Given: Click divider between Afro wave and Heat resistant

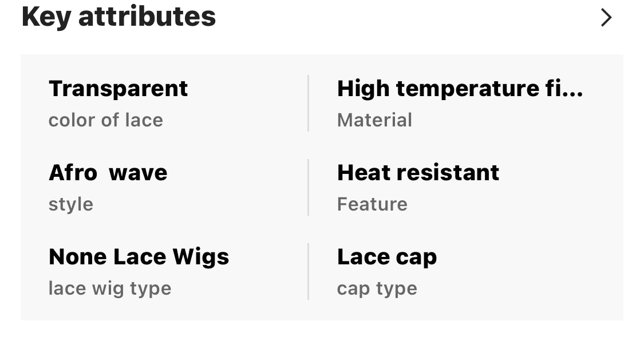Looking at the screenshot, I should pyautogui.click(x=309, y=188).
